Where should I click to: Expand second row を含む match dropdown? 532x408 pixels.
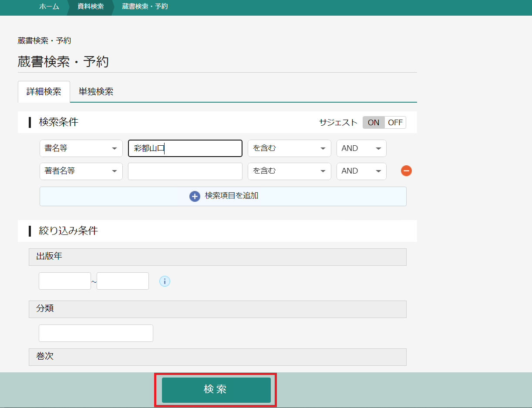click(289, 171)
